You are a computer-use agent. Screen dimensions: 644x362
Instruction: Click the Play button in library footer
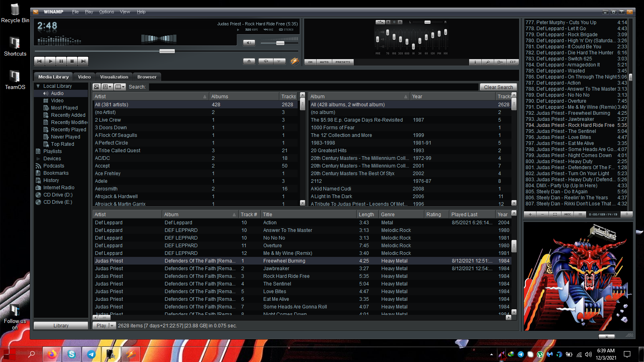click(101, 325)
